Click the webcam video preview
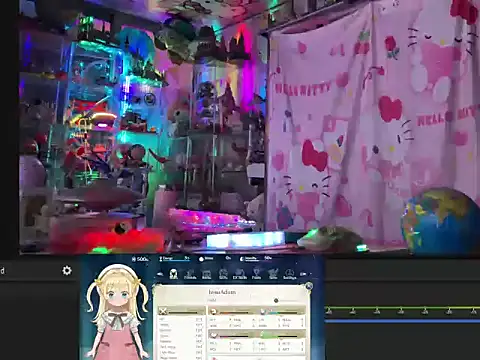 click(249, 127)
